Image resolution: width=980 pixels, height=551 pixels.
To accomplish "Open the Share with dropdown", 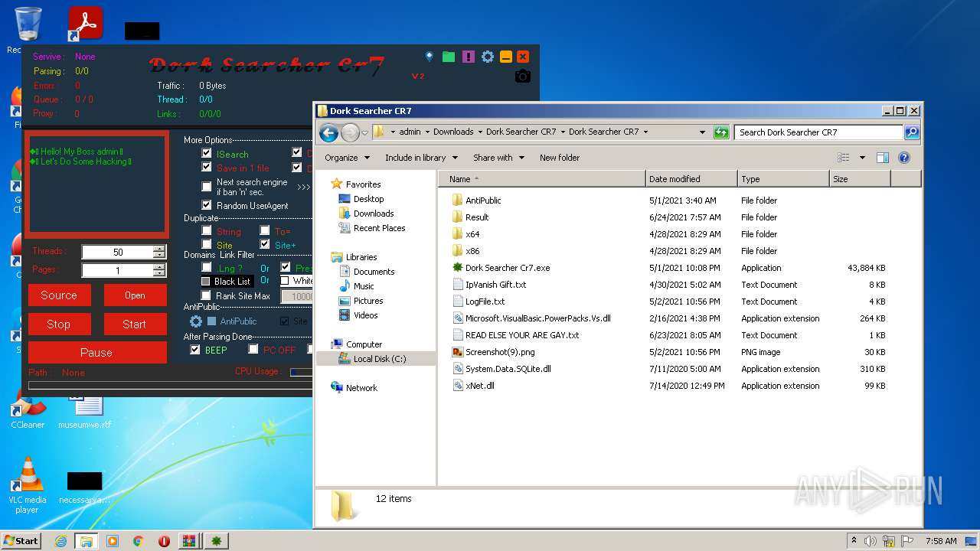I will [x=498, y=158].
